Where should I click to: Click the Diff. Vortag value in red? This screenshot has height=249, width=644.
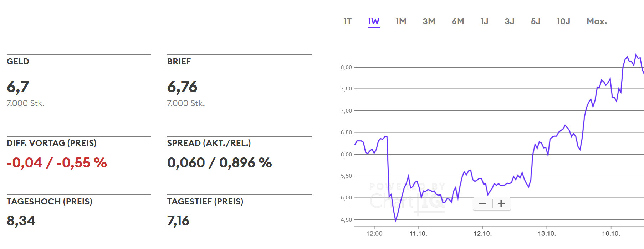tap(57, 163)
